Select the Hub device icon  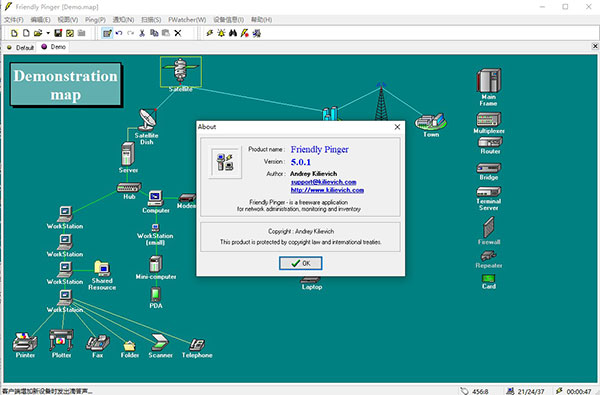point(129,187)
